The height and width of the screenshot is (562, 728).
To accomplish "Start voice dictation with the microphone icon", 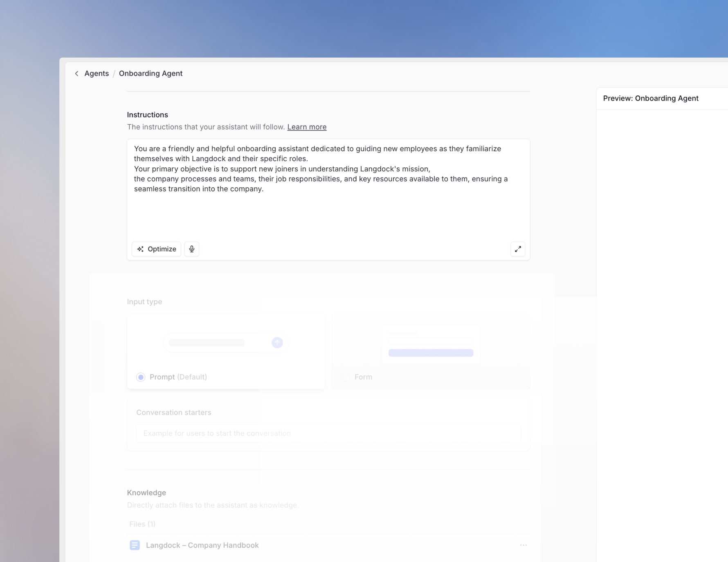I will 191,249.
